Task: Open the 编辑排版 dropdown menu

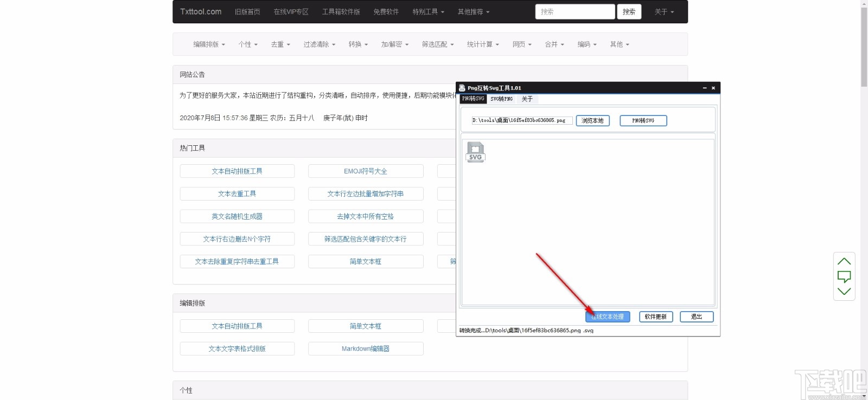Action: (x=209, y=44)
